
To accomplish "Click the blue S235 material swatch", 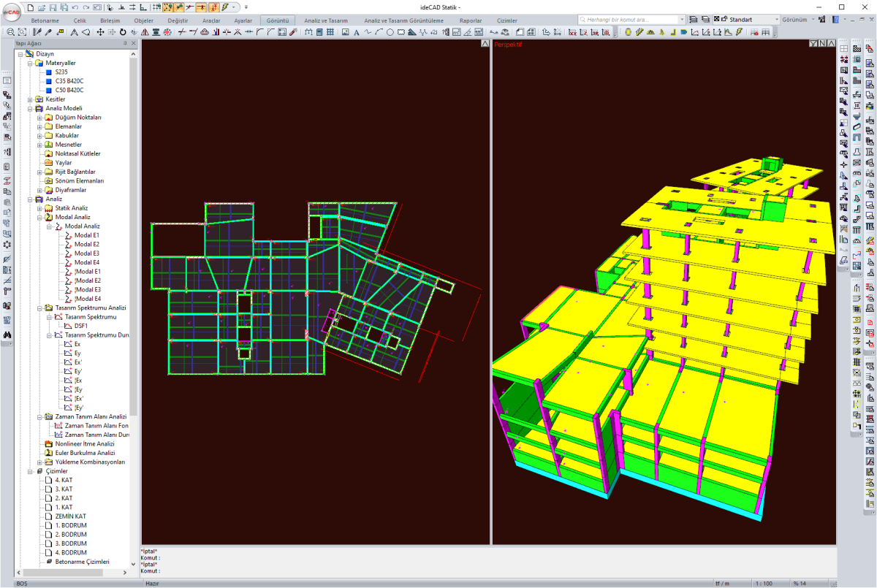I will point(48,72).
